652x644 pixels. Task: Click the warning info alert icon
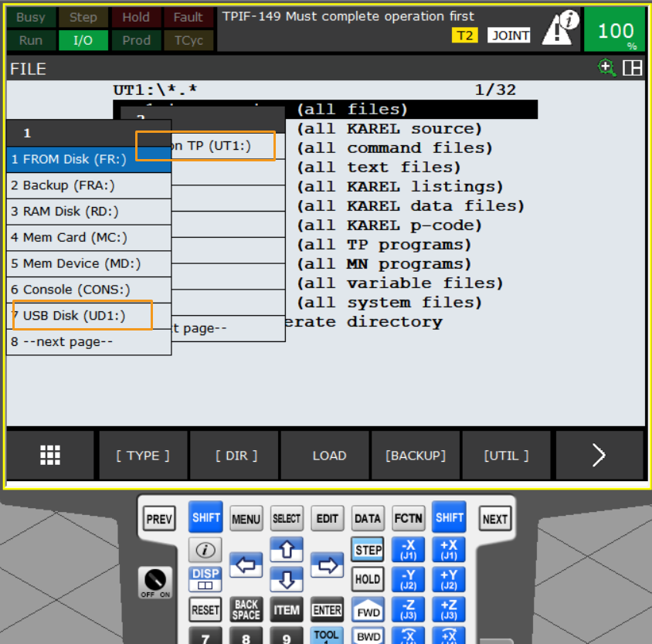click(x=560, y=29)
